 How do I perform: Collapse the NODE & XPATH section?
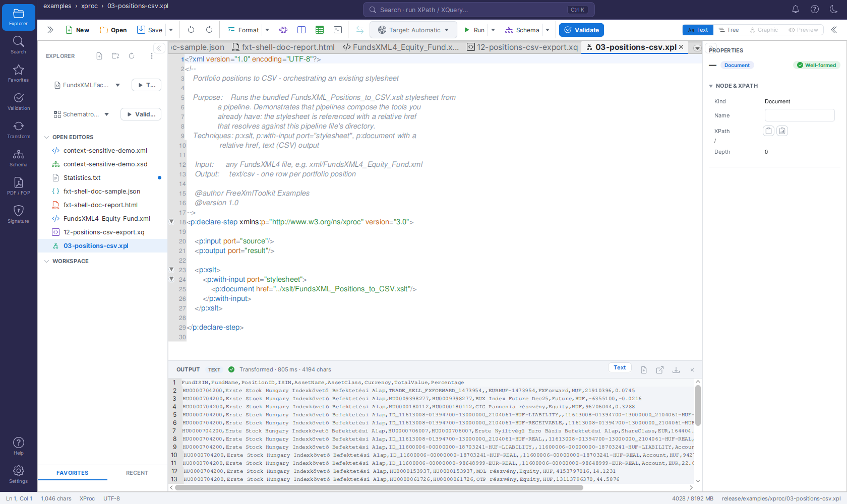pos(711,86)
